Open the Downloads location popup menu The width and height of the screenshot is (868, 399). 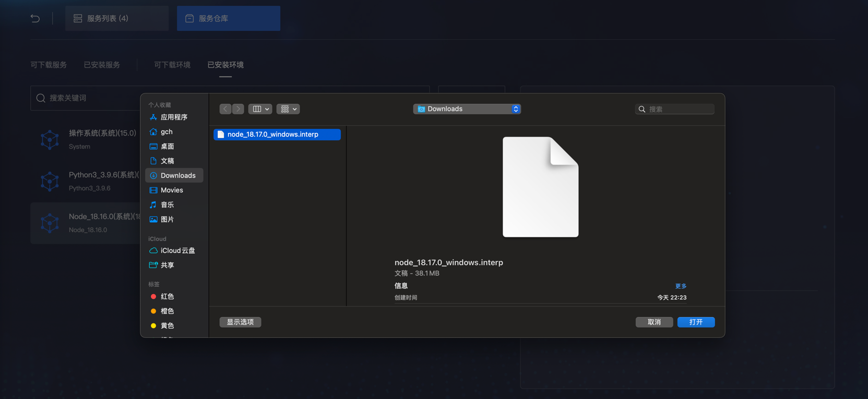(x=467, y=109)
